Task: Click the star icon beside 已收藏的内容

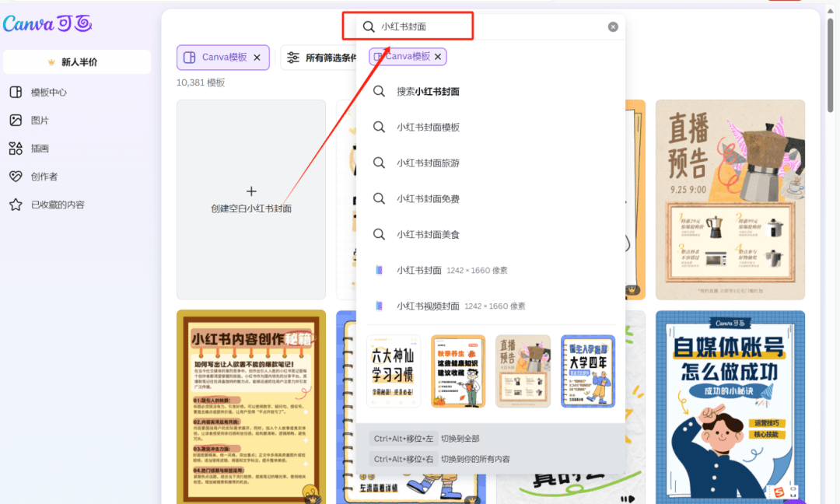Action: coord(16,205)
